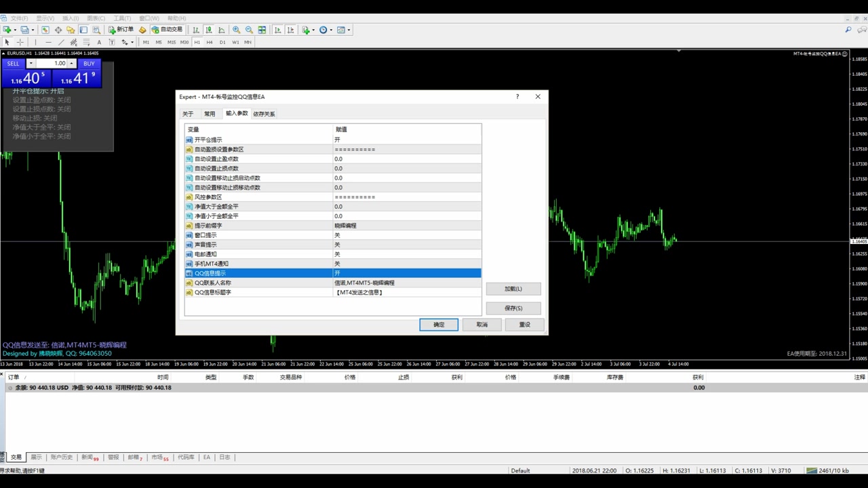Click the Tile Windows icon in toolbar
Screen dimensions: 868x488
[262, 30]
